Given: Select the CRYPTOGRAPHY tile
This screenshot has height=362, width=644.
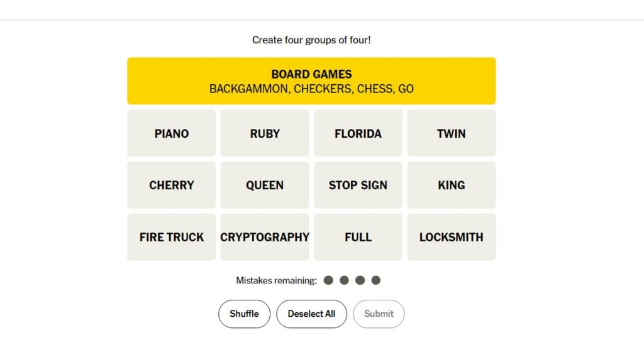Looking at the screenshot, I should pos(265,237).
